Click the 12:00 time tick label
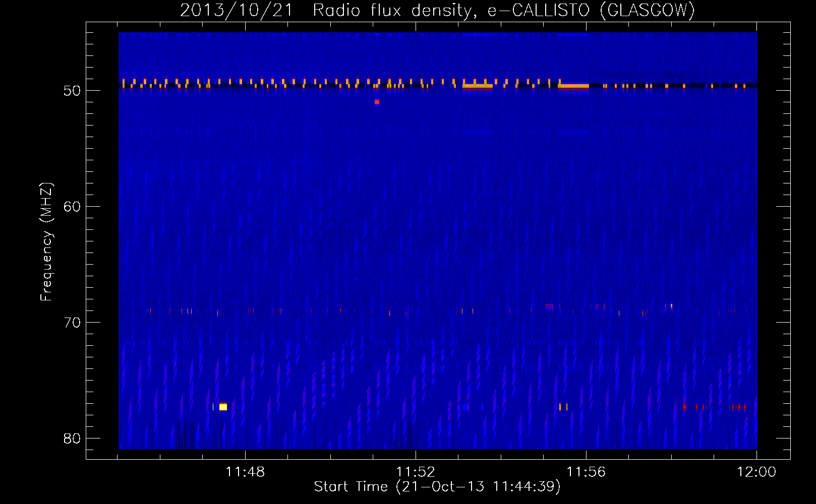Image resolution: width=816 pixels, height=504 pixels. [x=756, y=472]
